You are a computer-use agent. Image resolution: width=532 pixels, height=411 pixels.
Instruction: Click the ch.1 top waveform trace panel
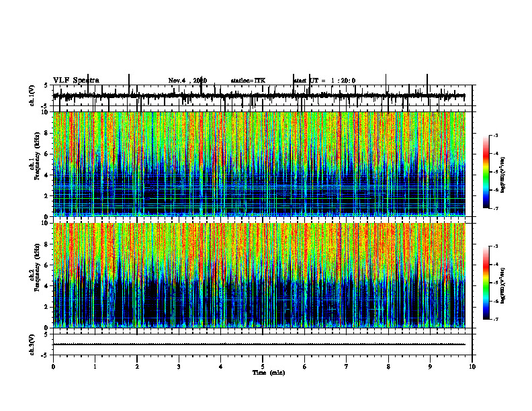coord(263,95)
